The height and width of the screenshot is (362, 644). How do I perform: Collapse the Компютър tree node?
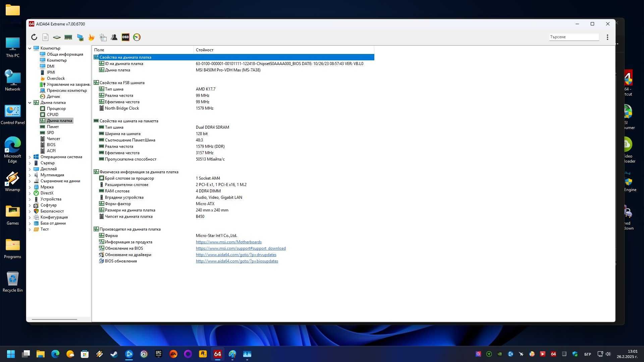[x=30, y=48]
